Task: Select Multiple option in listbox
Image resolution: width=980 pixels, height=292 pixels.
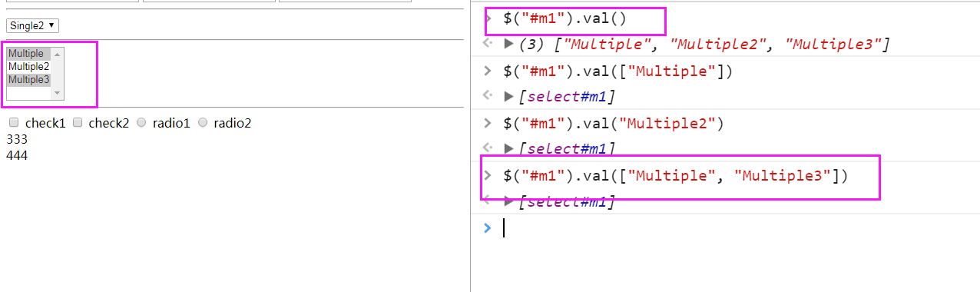Action: coord(29,54)
